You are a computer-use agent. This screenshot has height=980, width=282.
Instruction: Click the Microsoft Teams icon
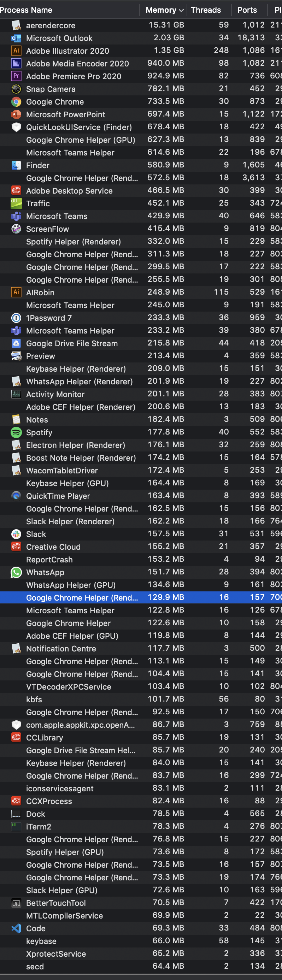(16, 216)
